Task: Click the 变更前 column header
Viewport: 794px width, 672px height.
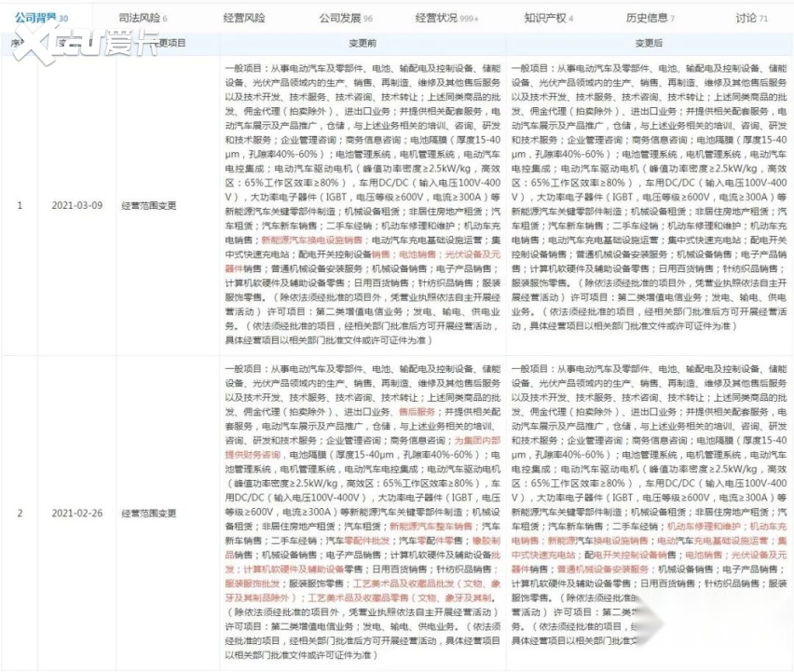Action: click(363, 43)
